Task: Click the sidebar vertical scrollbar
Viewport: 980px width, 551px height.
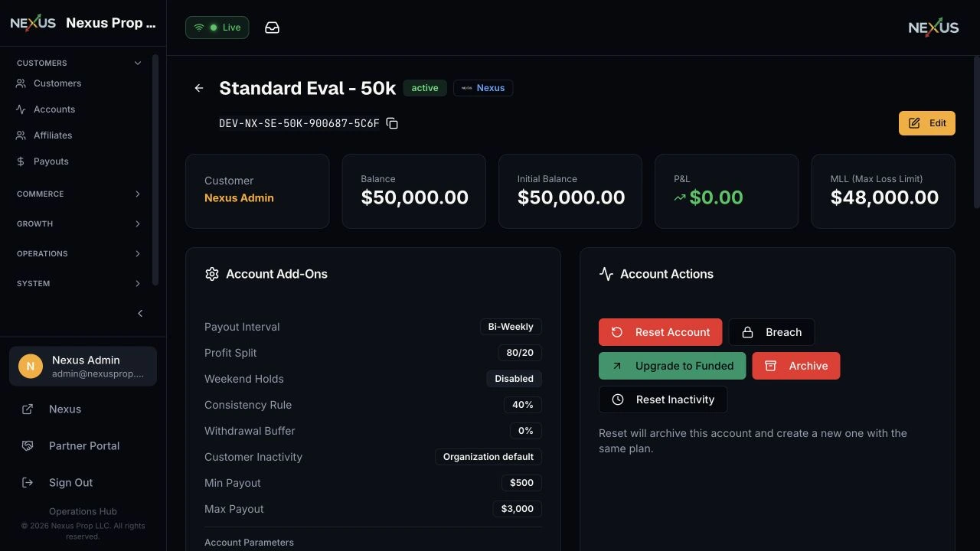Action: 155,170
